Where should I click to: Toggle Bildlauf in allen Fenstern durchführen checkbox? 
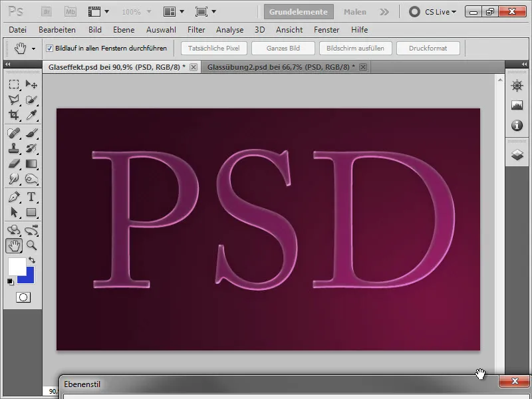coord(49,48)
